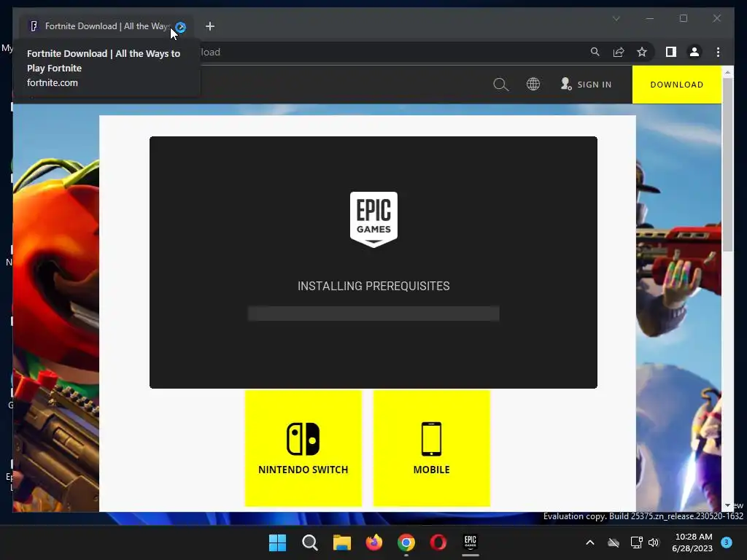This screenshot has height=560, width=747.
Task: Open network settings tray icon
Action: (636, 542)
